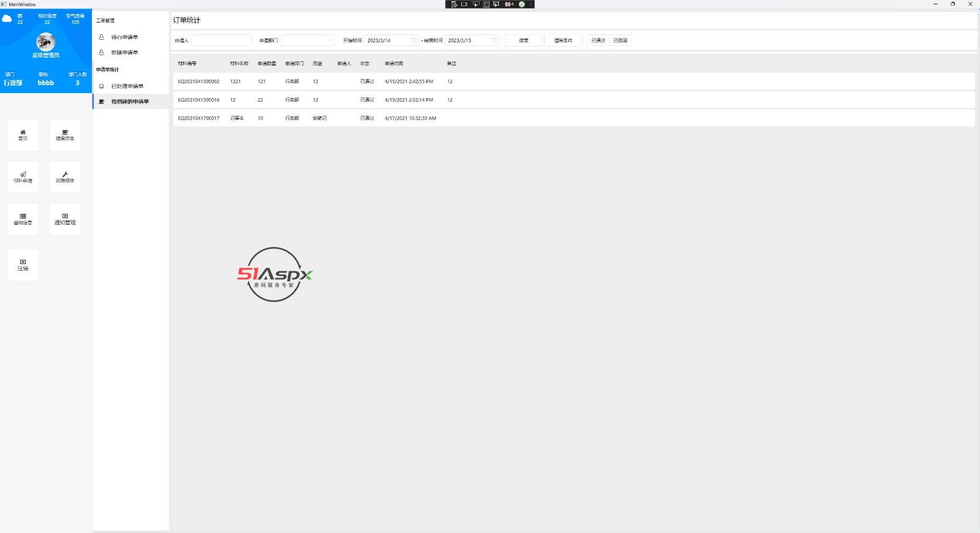Click the 搜索 search button
The image size is (980, 533).
coord(524,40)
